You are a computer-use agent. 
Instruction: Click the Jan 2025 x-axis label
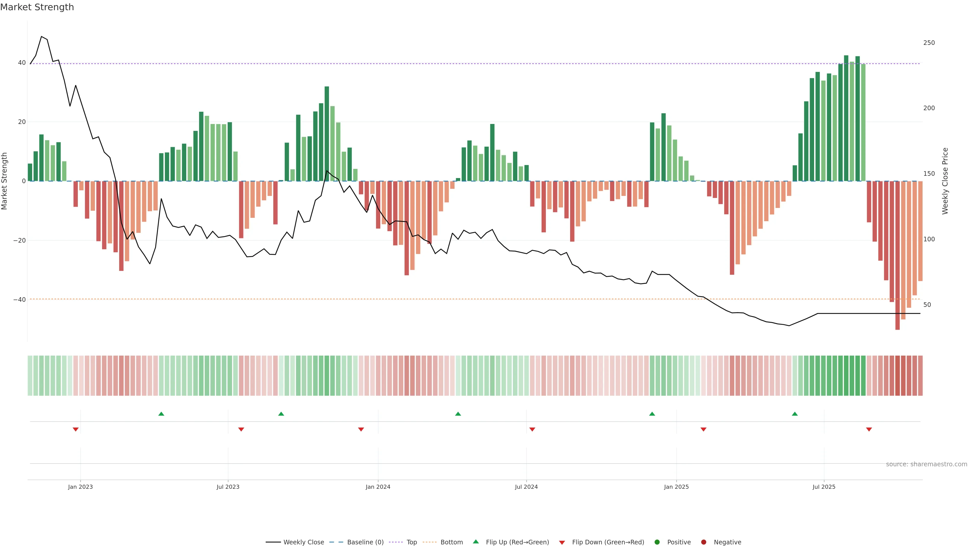[x=676, y=487]
